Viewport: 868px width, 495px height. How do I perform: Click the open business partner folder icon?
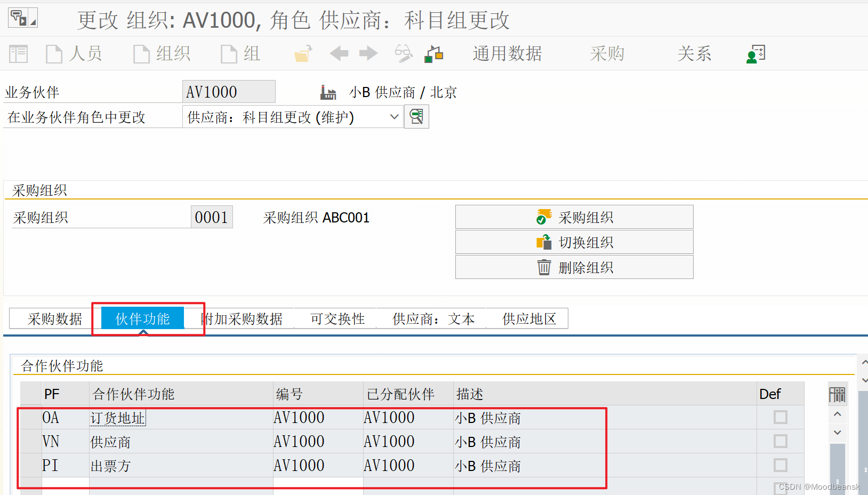303,54
